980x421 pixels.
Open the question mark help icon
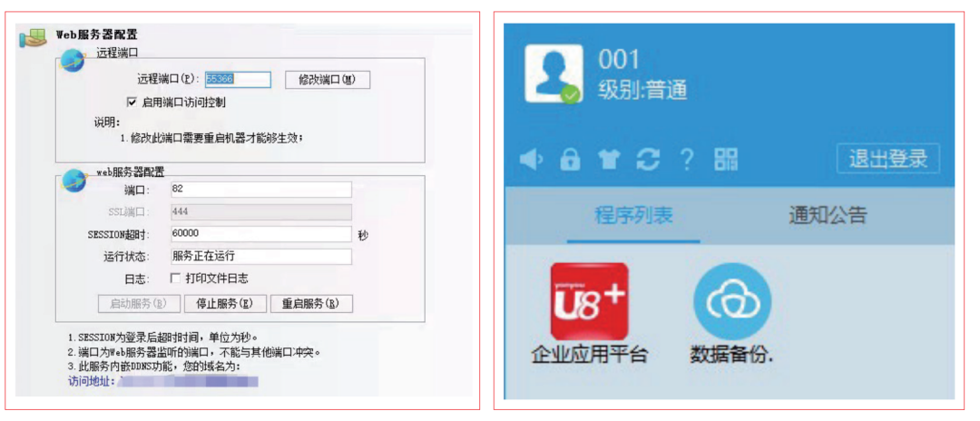click(686, 160)
